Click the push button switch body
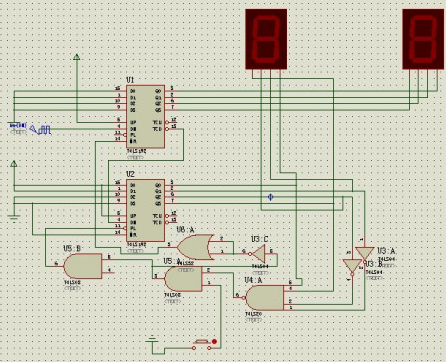This screenshot has height=362, width=446. pos(202,345)
